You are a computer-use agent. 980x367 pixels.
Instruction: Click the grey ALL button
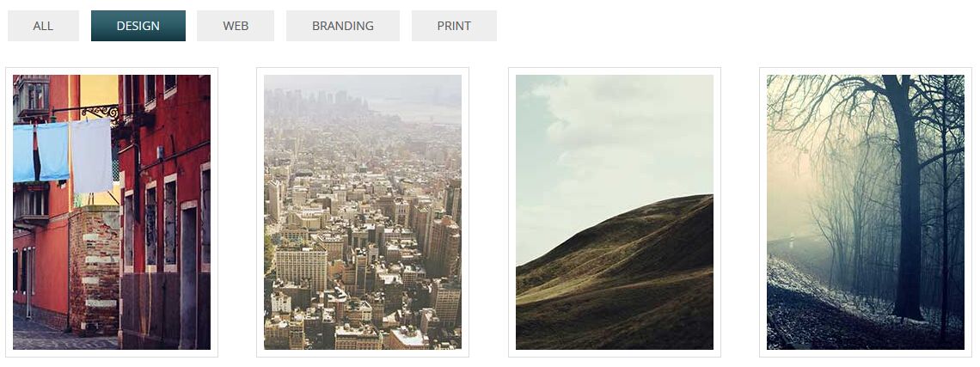tap(43, 26)
